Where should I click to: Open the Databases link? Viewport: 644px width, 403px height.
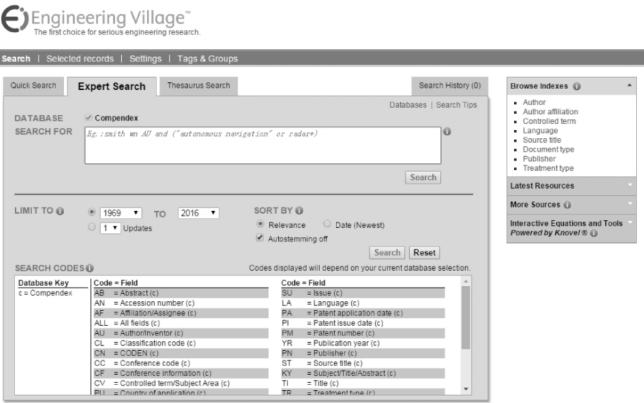408,105
